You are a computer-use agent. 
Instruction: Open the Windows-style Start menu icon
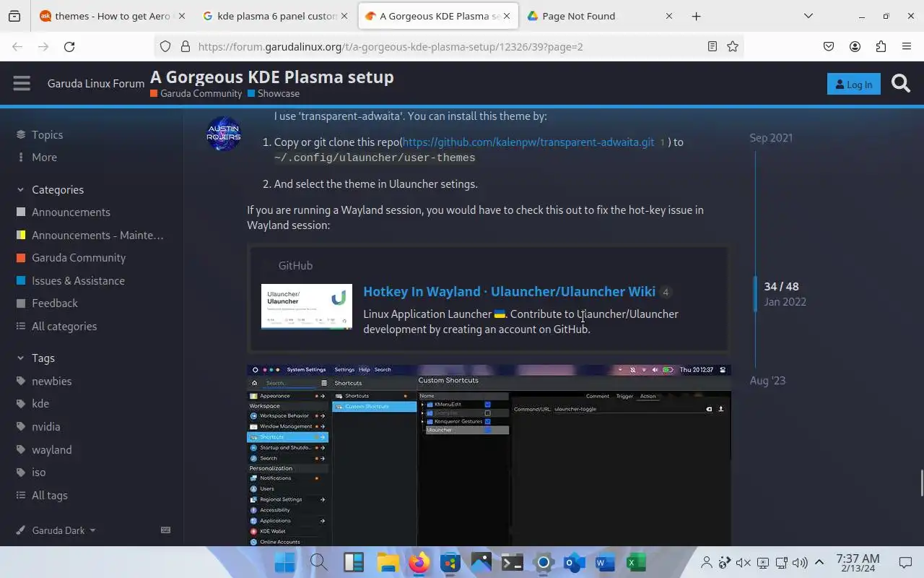pos(284,562)
